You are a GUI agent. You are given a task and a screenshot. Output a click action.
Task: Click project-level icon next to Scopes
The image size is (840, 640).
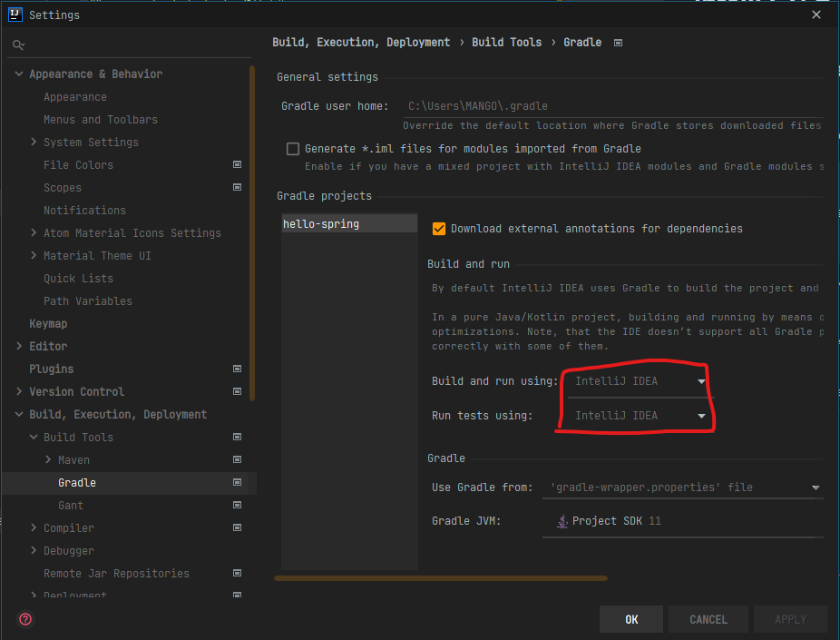237,187
